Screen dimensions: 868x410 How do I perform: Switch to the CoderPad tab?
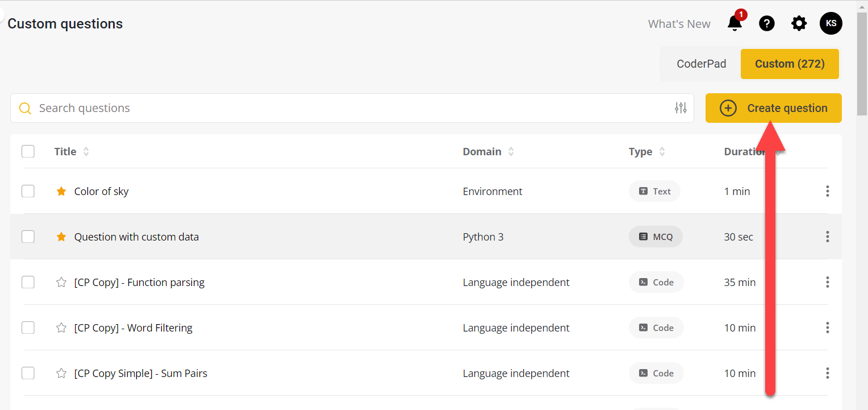pyautogui.click(x=701, y=64)
